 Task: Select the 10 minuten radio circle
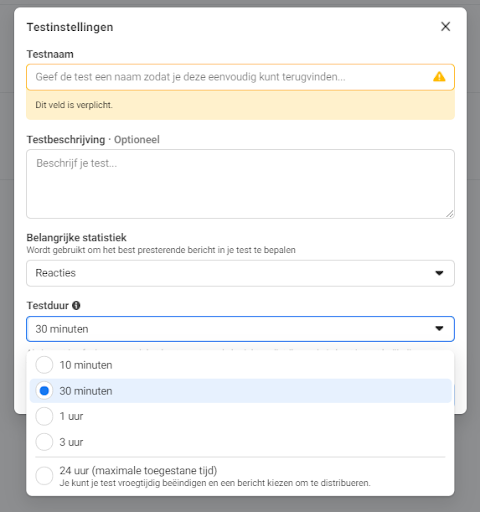click(44, 365)
